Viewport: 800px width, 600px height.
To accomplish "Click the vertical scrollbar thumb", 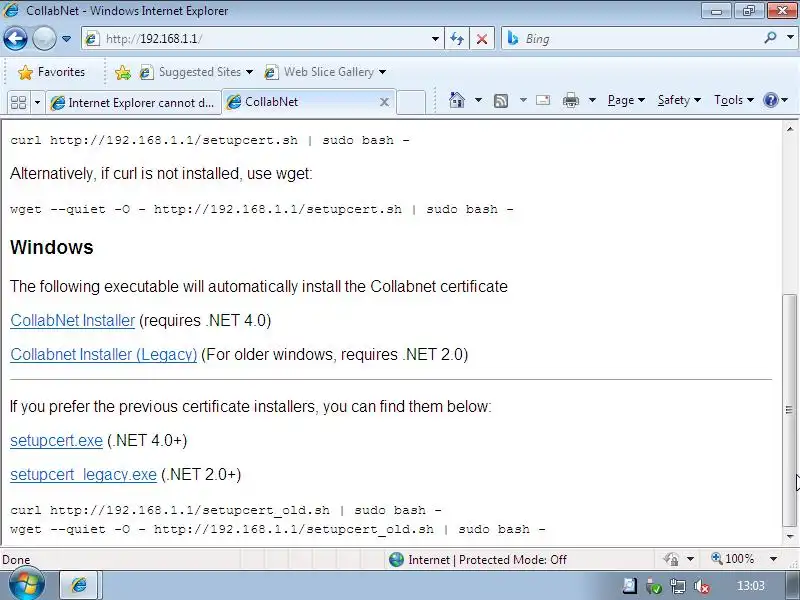I will 789,410.
